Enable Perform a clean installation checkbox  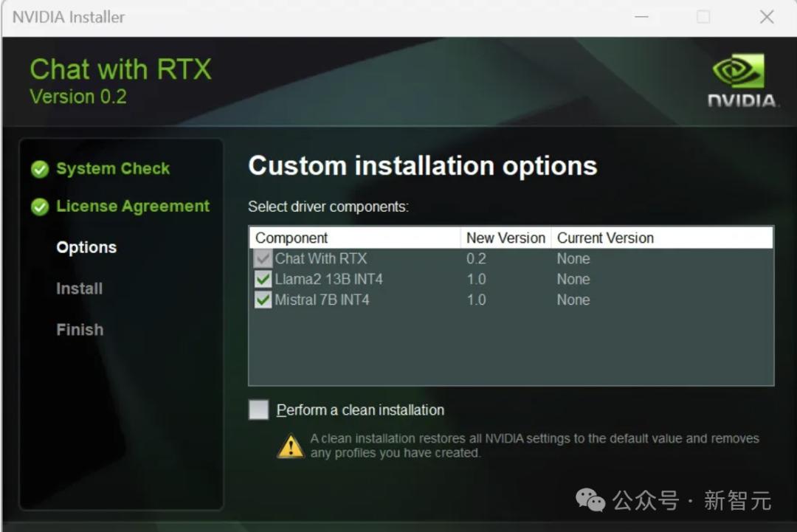(258, 410)
